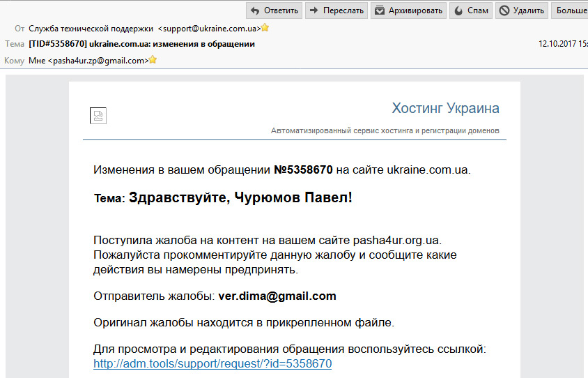588x378 pixels.
Task: Click the greeting Здравствуйте, Чурюмов Павел!
Action: coord(240,197)
